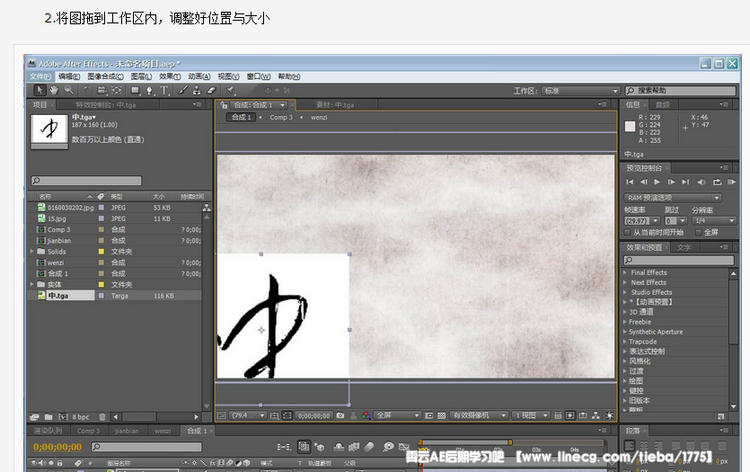
Task: Switch to the 文字 panel tab
Action: click(x=684, y=247)
